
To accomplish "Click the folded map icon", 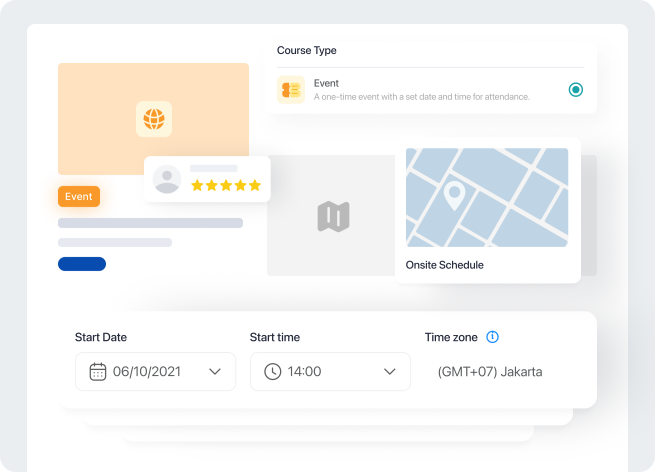I will click(x=333, y=216).
